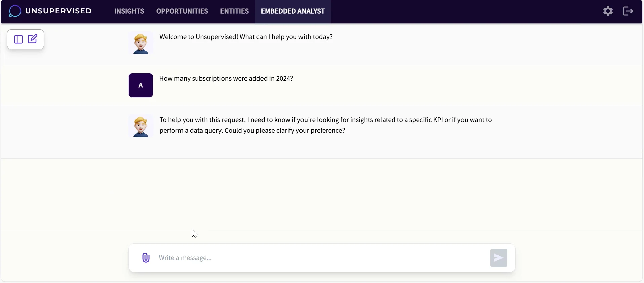
Task: Go to the Entities tab
Action: pyautogui.click(x=234, y=11)
